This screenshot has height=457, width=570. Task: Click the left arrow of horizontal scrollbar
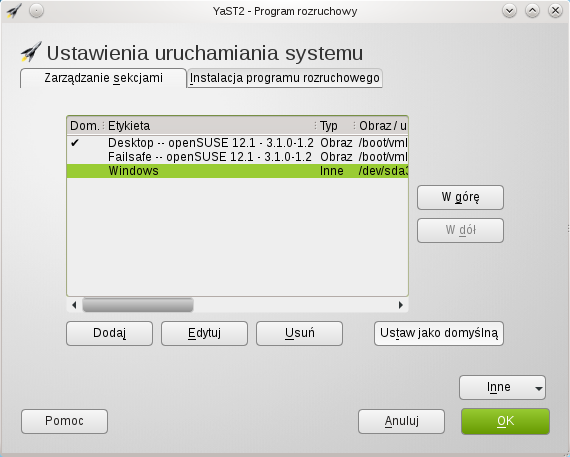click(x=74, y=305)
